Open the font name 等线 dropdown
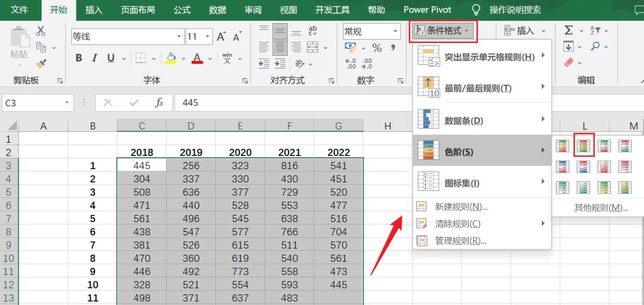 point(180,37)
